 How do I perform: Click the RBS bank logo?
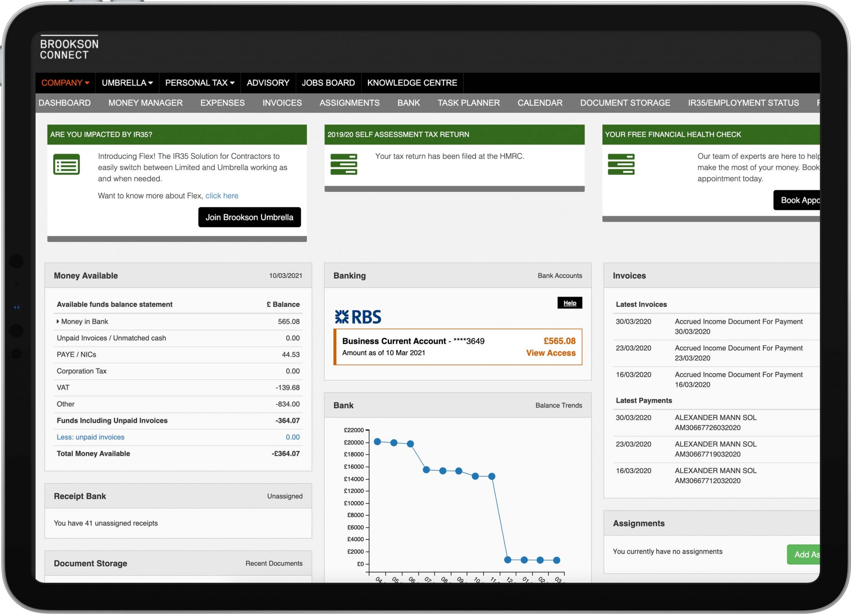point(358,317)
